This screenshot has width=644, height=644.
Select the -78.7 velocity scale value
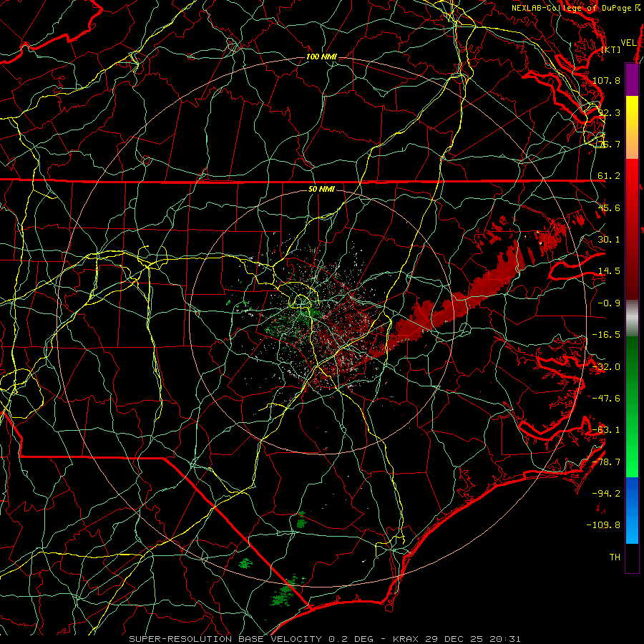(x=606, y=462)
